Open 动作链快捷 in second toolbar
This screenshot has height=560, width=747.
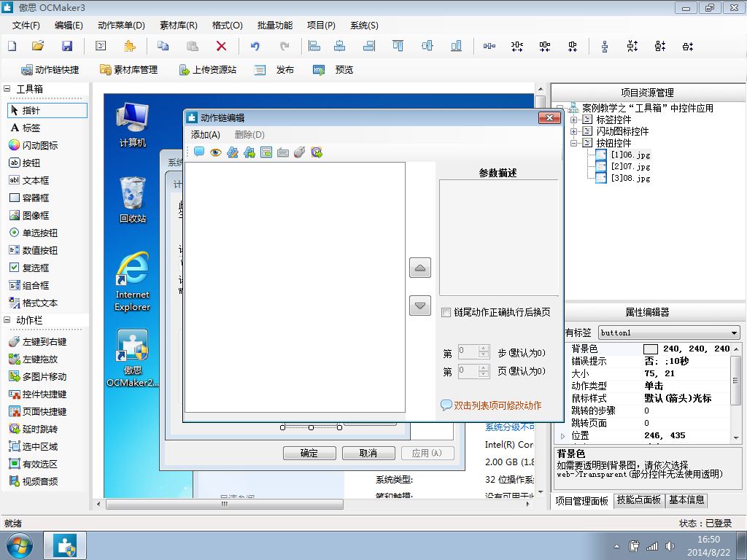50,69
